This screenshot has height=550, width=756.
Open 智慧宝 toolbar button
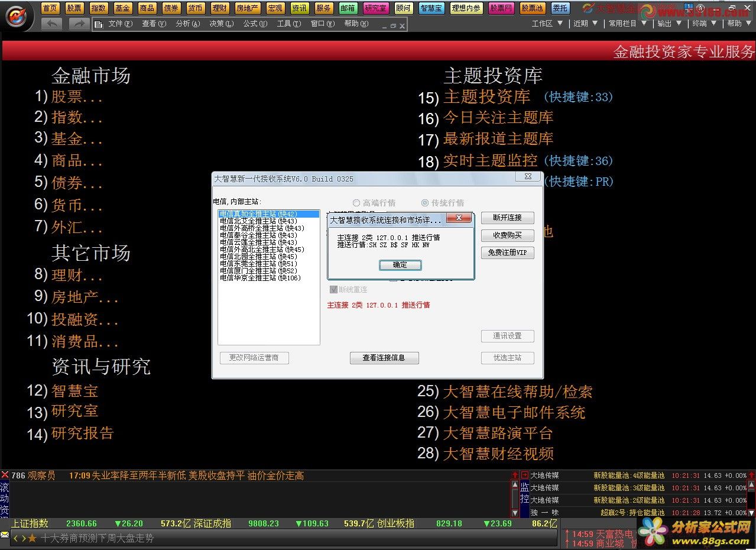click(431, 8)
